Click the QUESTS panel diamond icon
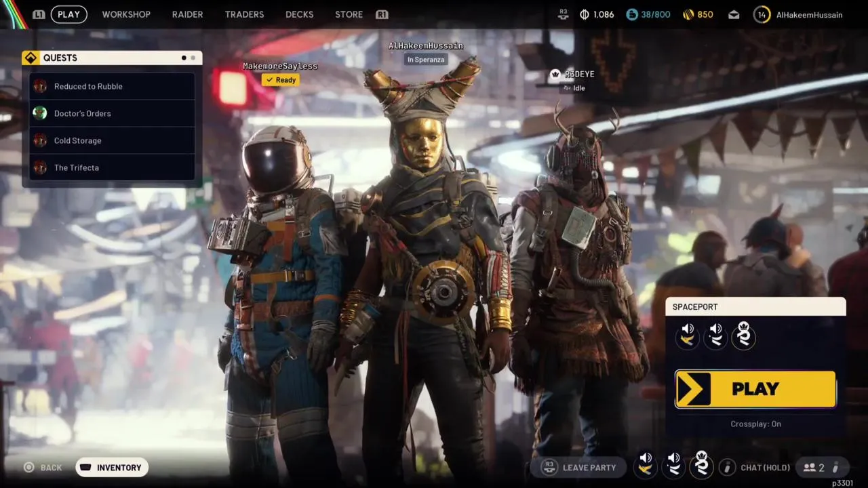Viewport: 868px width, 488px height. pos(31,58)
